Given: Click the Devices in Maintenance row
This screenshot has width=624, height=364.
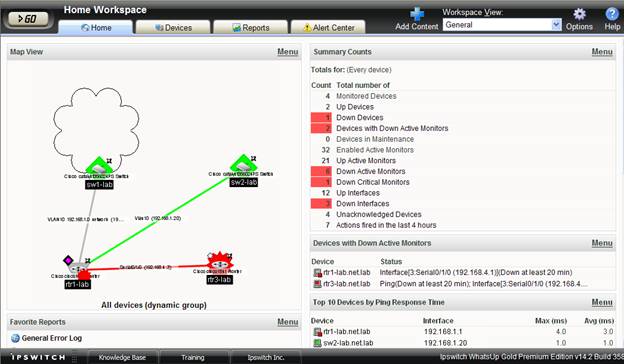Looking at the screenshot, I should pos(462,139).
